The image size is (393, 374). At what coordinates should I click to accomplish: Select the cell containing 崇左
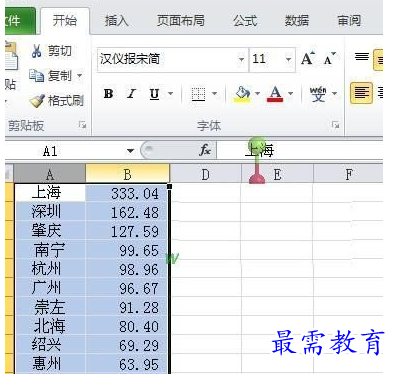(50, 307)
